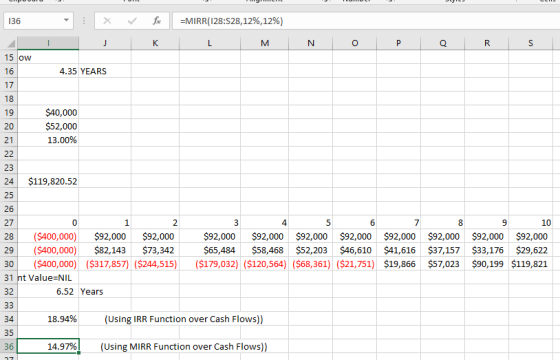Select the $119,821 cell in row 30
This screenshot has width=560, height=360.
pos(530,264)
